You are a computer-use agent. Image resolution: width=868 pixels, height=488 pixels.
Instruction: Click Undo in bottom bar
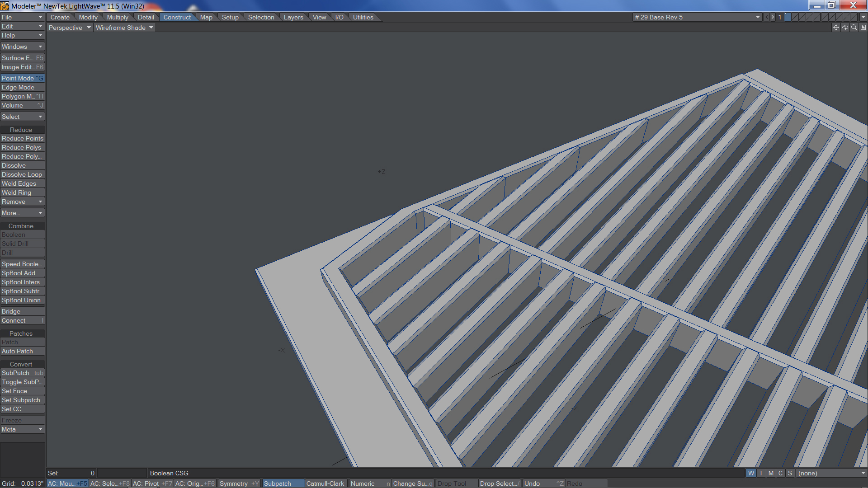tap(543, 483)
